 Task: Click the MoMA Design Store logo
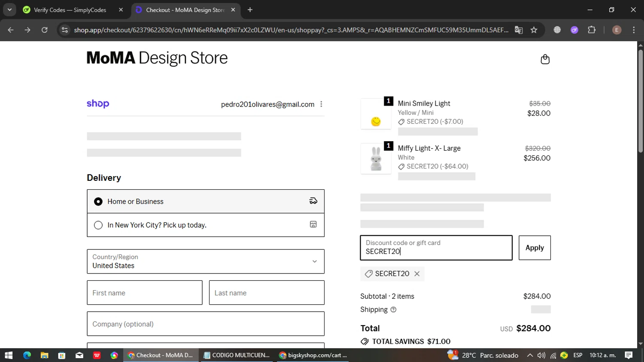[157, 58]
